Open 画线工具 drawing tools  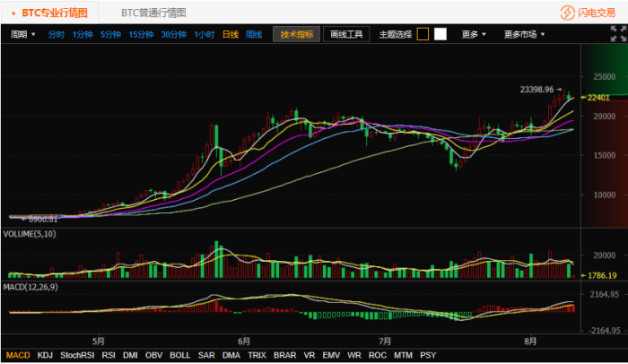[x=345, y=34]
